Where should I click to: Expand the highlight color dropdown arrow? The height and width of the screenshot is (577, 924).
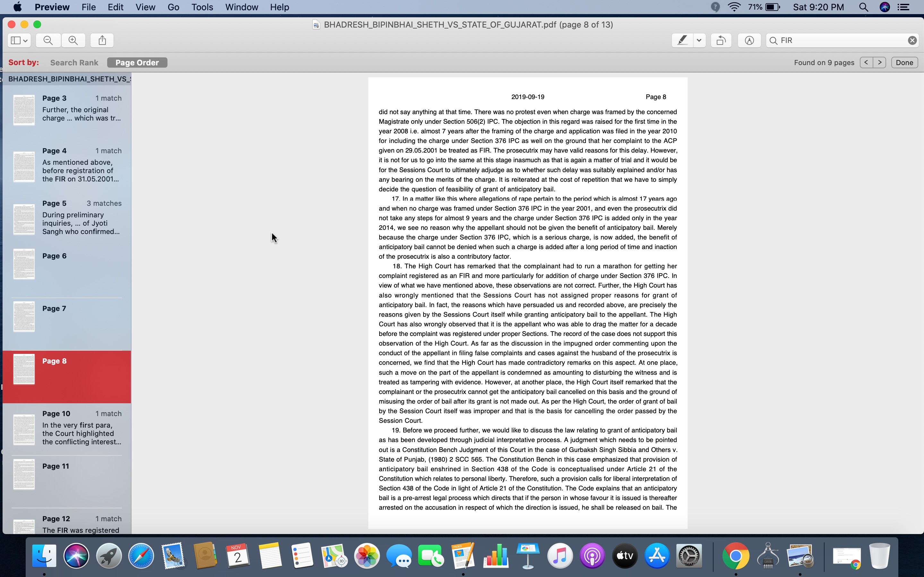point(699,40)
